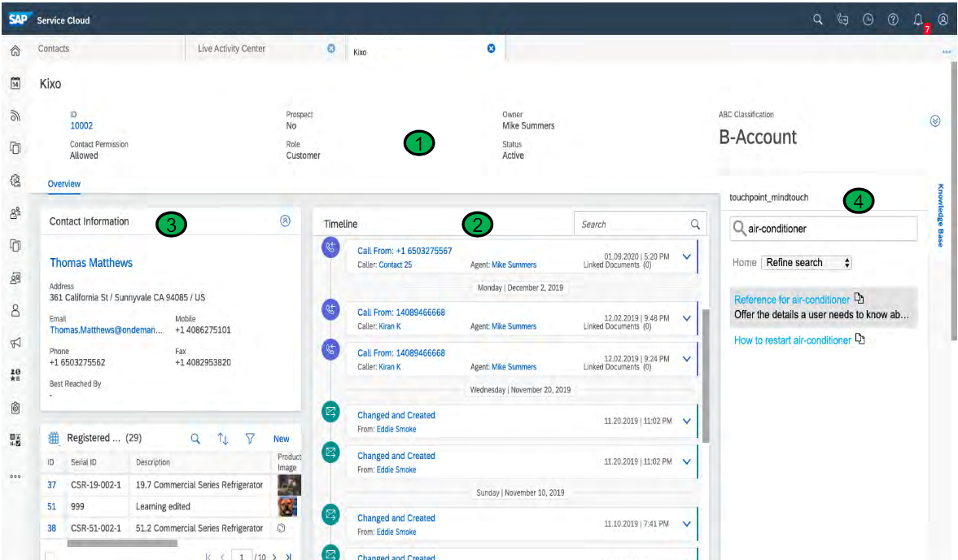
Task: Open the Refine search dropdown
Action: pos(807,263)
